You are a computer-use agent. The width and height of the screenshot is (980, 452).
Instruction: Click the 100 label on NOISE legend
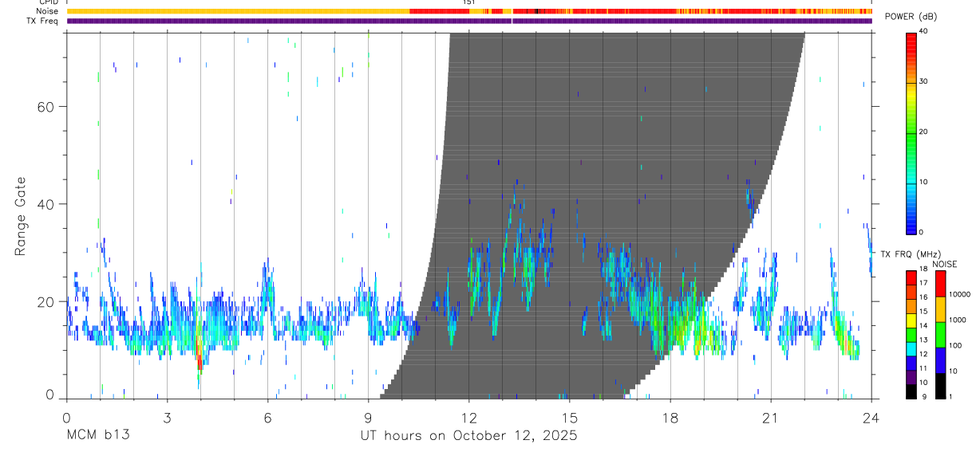(954, 345)
